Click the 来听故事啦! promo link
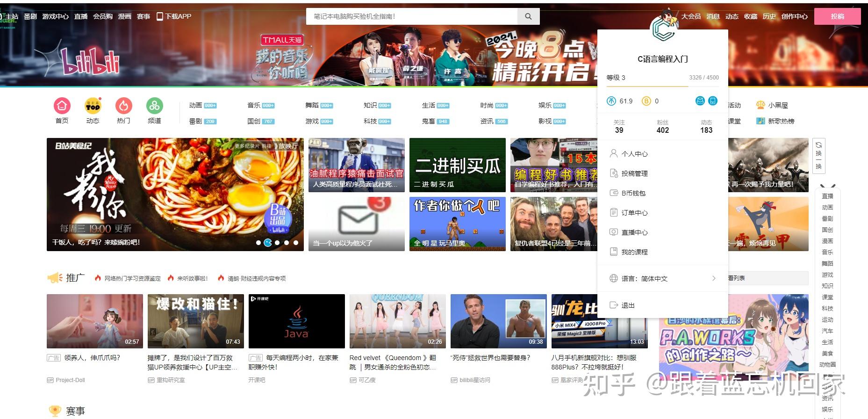This screenshot has width=868, height=419. (x=192, y=278)
